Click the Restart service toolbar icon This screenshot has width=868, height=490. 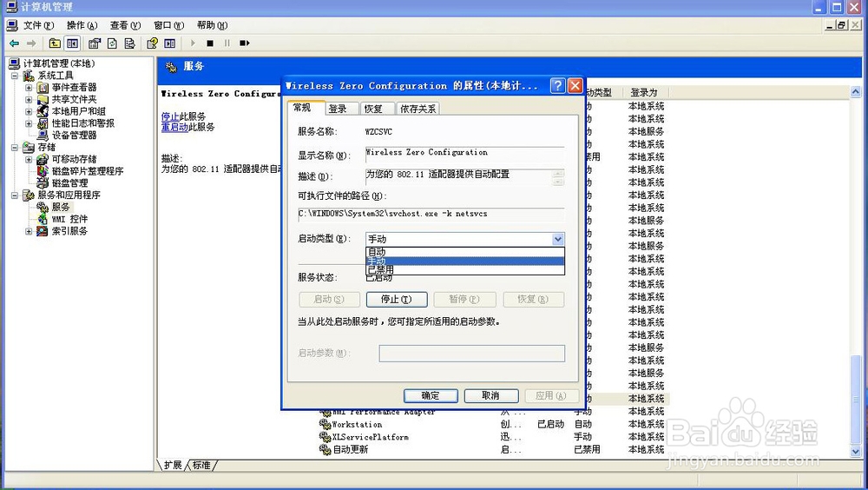coord(245,43)
